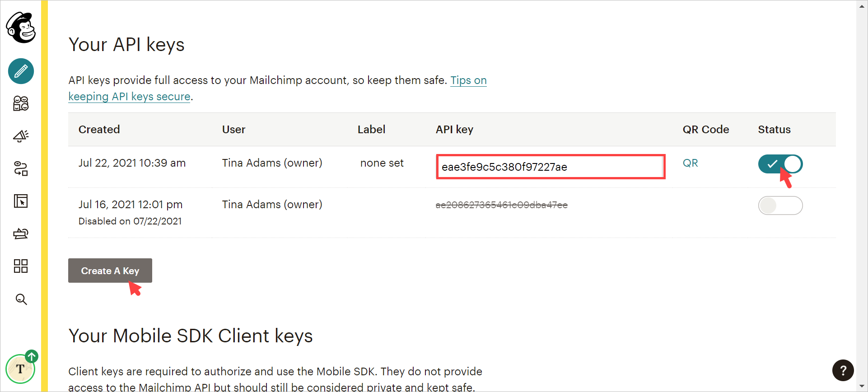The image size is (868, 392).
Task: Click the Create A Key button
Action: coord(110,271)
